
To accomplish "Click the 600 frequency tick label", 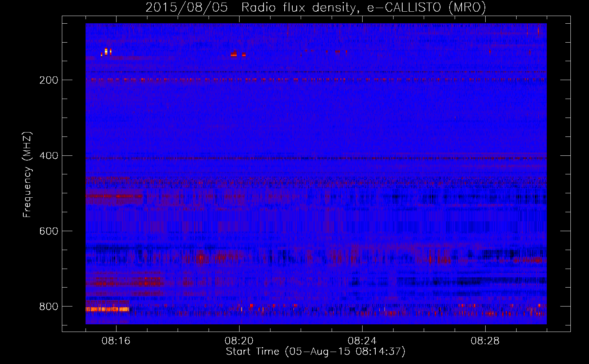I will (x=49, y=231).
